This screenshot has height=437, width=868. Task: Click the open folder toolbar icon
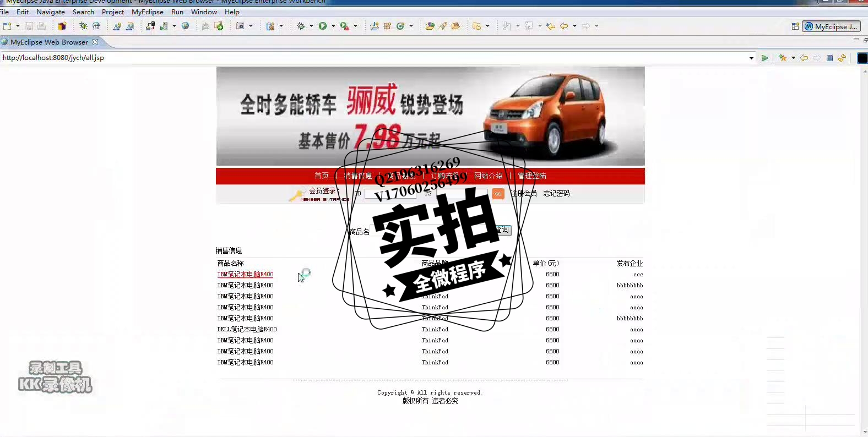(x=430, y=26)
